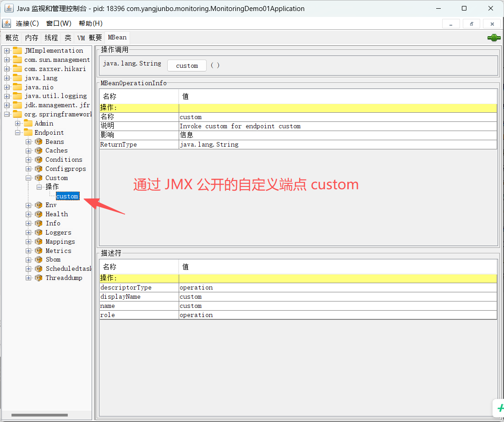Click the 'Invoke custom for endpoint custom' cell

(338, 126)
